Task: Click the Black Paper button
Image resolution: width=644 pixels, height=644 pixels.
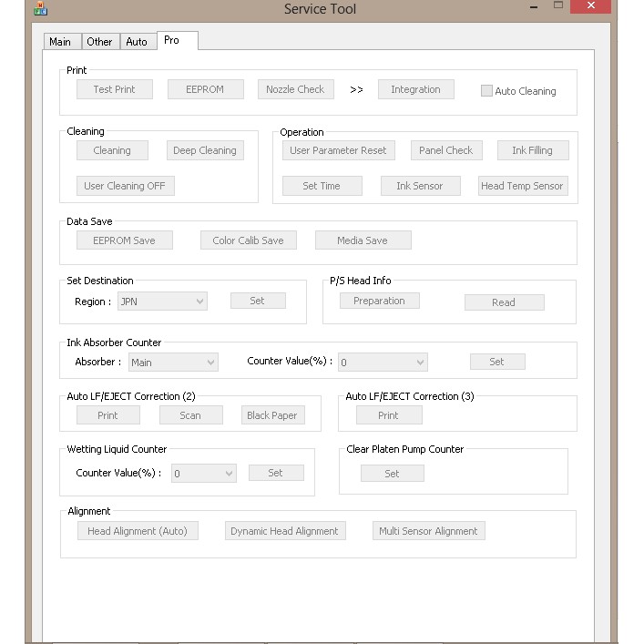Action: (x=272, y=415)
